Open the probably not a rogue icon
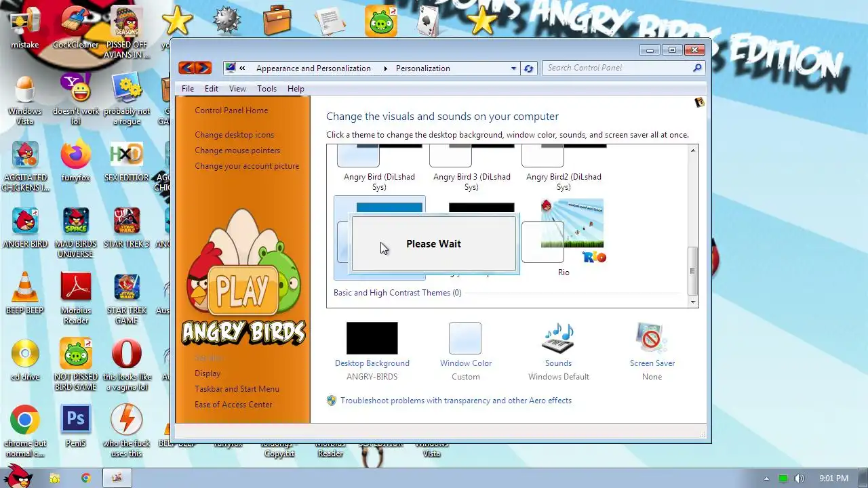 point(127,98)
